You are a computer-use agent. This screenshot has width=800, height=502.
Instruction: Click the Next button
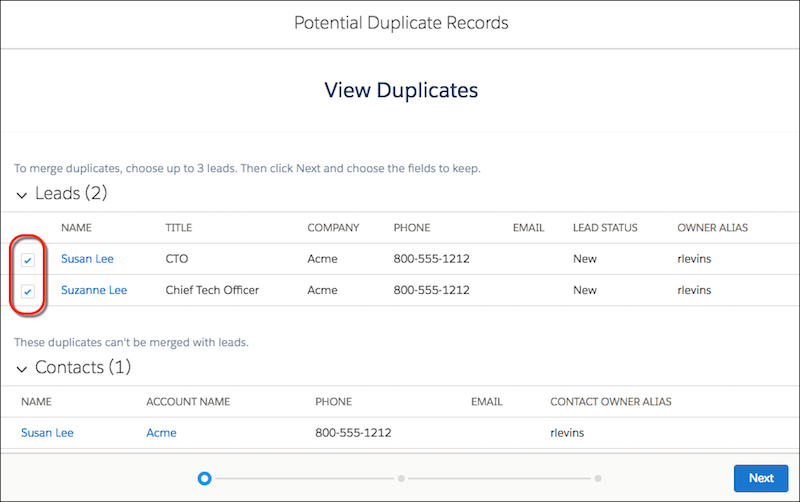761,478
